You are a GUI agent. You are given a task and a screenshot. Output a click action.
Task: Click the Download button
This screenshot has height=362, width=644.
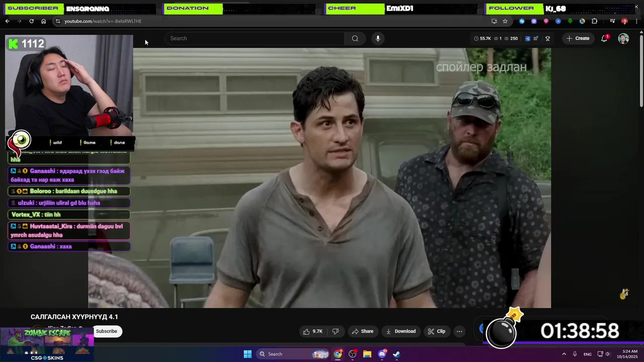(400, 331)
